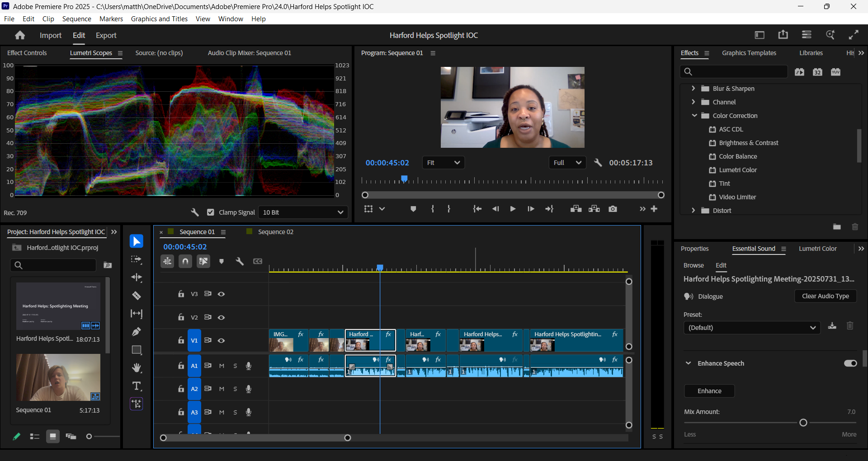Select the Track Select Forward tool
868x461 pixels.
(x=136, y=259)
